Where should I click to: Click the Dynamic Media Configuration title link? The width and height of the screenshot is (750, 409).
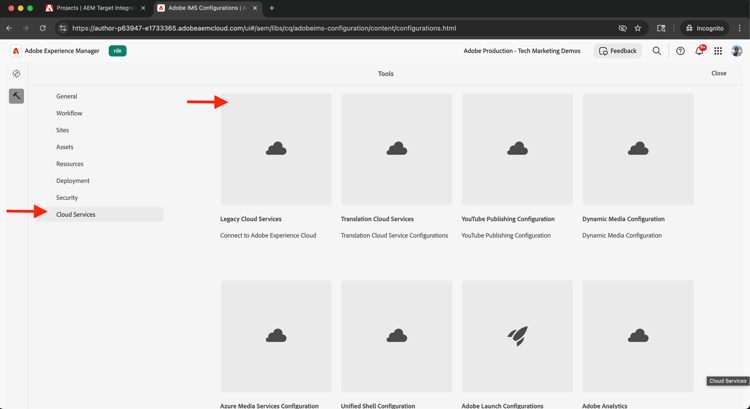[x=623, y=219]
